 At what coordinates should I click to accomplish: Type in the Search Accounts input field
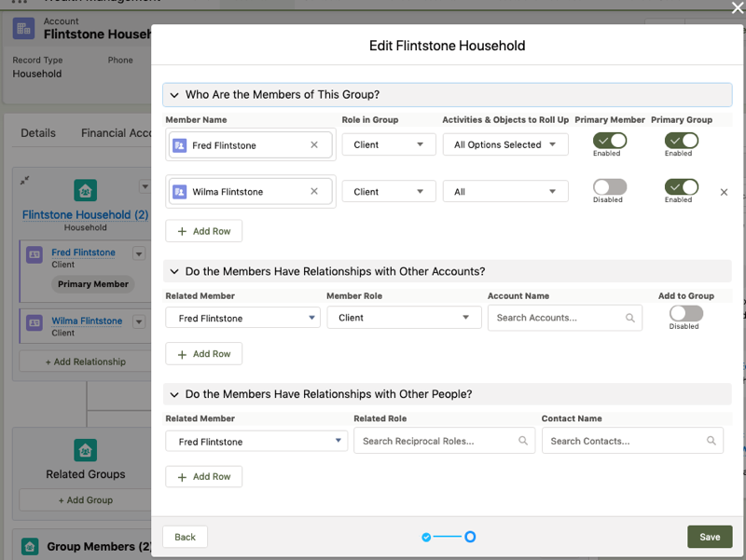pos(558,318)
